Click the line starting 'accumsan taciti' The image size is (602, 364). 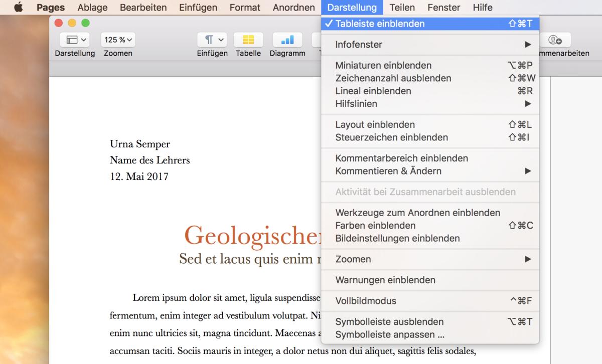(292, 350)
